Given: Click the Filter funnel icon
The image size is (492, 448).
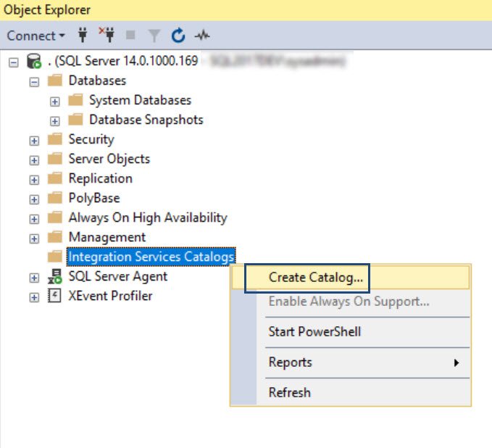Looking at the screenshot, I should pyautogui.click(x=154, y=36).
